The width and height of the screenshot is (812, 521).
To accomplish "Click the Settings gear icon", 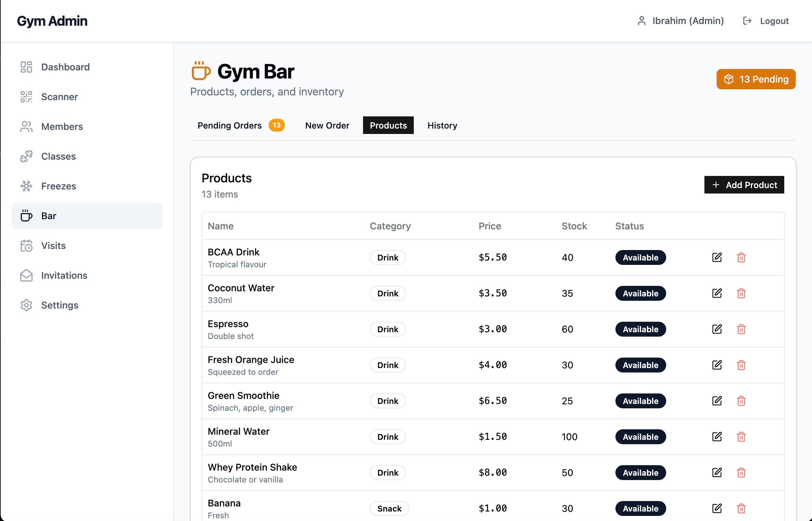I will tap(26, 305).
